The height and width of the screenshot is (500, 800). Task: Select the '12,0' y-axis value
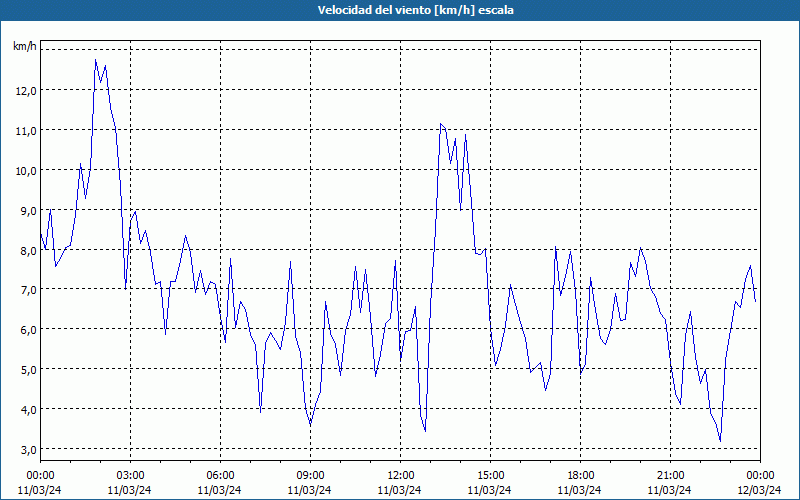[x=26, y=91]
